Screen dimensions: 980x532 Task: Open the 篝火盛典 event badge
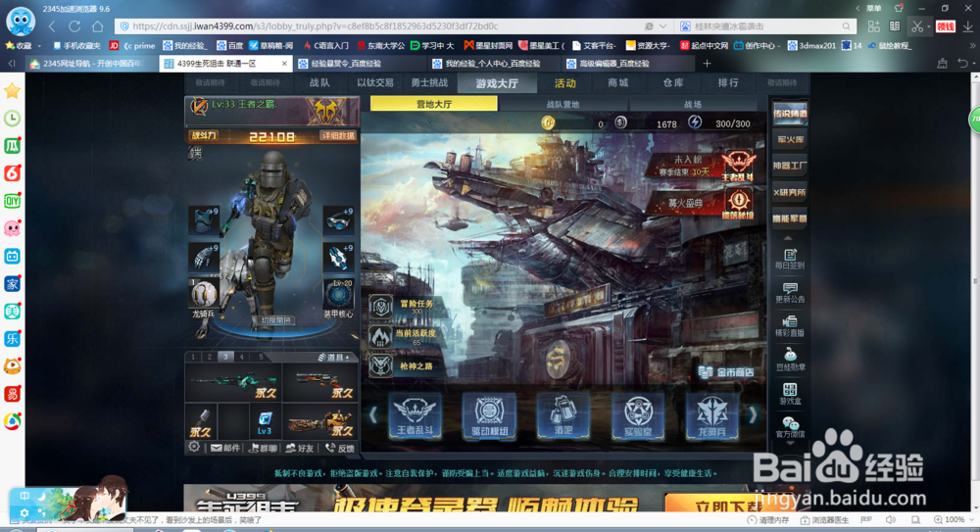click(x=738, y=203)
